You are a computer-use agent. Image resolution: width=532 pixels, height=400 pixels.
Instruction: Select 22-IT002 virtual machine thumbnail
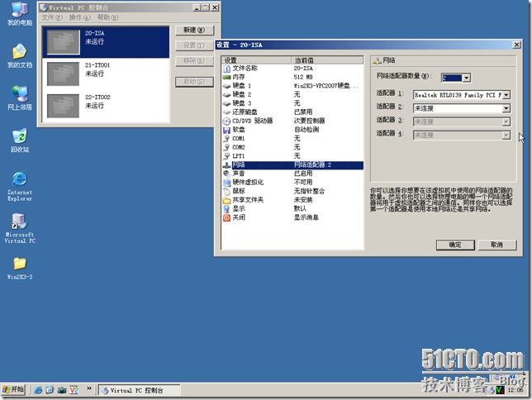click(x=64, y=106)
